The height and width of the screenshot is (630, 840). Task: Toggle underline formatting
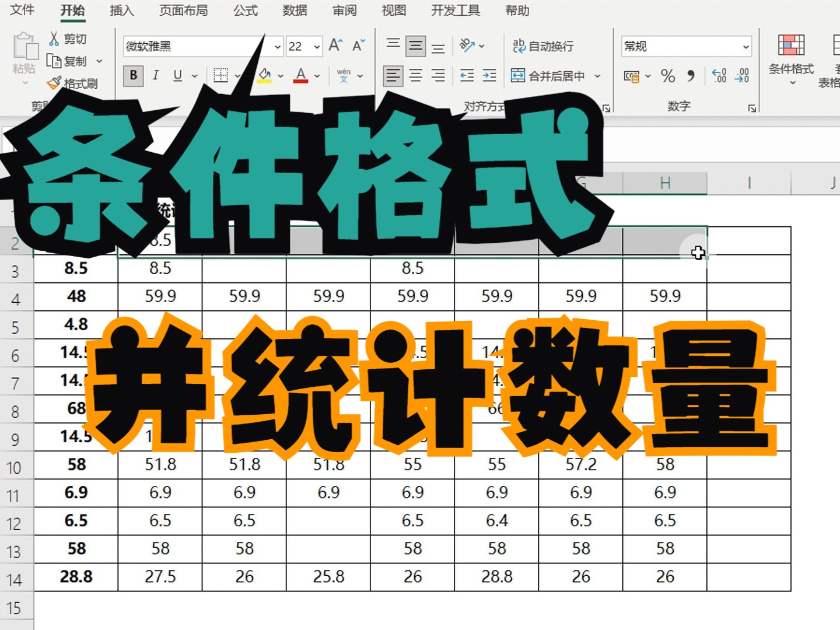(x=177, y=75)
